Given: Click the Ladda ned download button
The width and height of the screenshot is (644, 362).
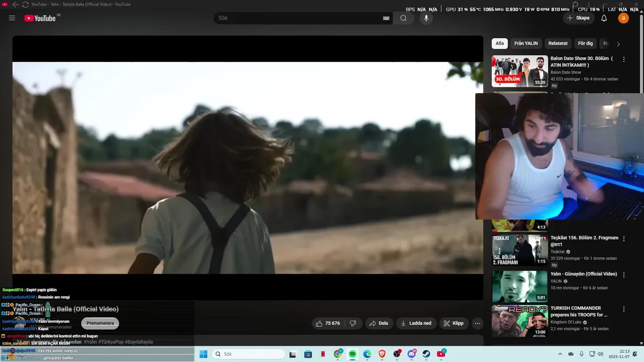Looking at the screenshot, I should coord(416,323).
